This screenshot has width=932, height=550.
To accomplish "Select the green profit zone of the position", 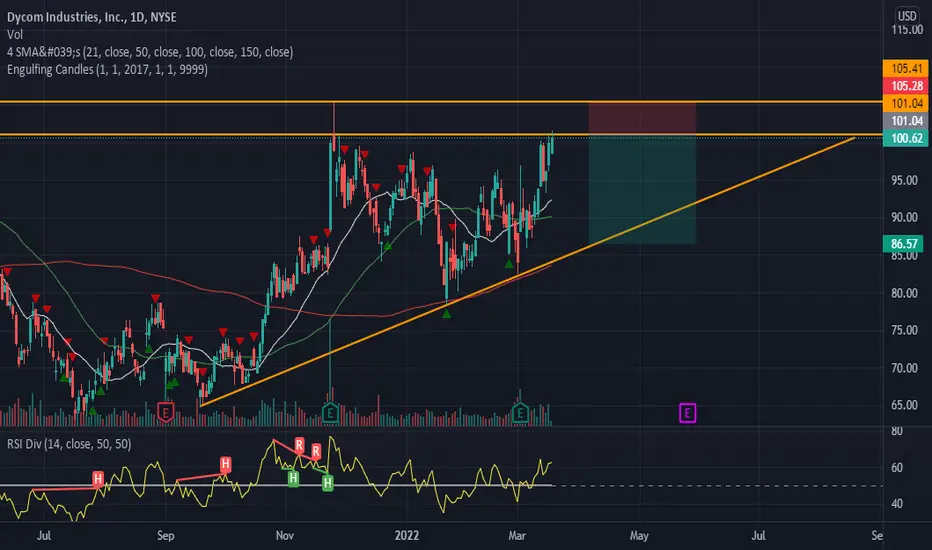I will coord(642,189).
